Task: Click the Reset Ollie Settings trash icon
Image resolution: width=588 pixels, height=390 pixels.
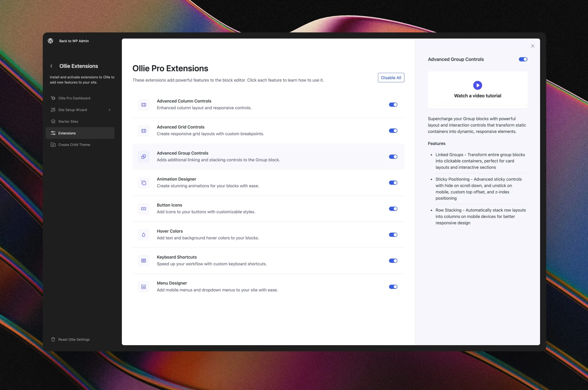Action: point(53,339)
